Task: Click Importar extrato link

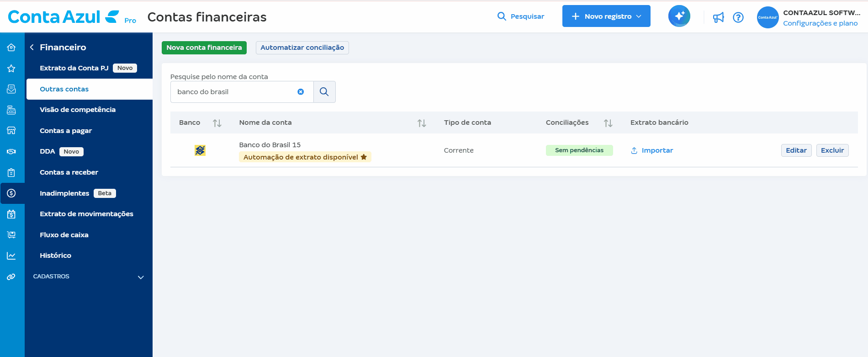Action: tap(652, 150)
